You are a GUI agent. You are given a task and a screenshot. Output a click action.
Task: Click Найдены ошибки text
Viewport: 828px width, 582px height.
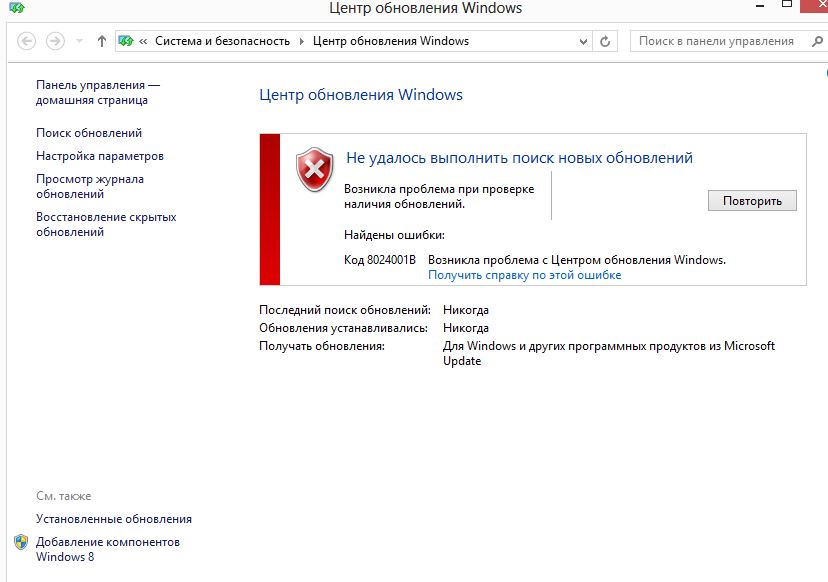(394, 235)
